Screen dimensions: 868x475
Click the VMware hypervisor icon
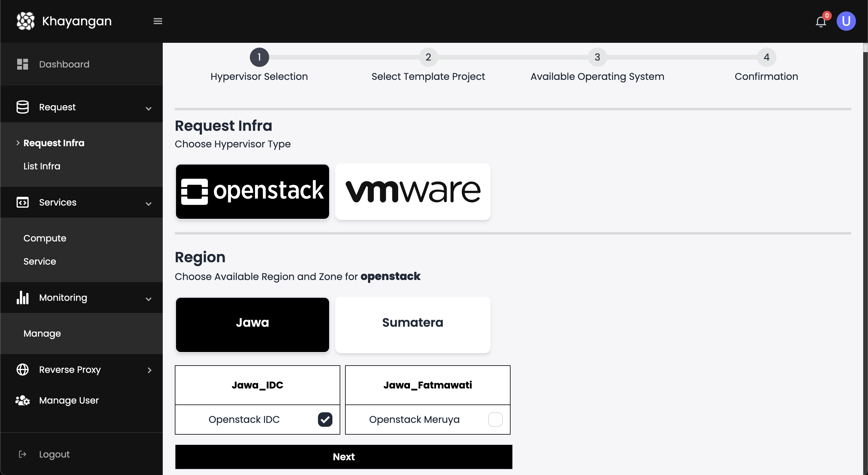[413, 191]
